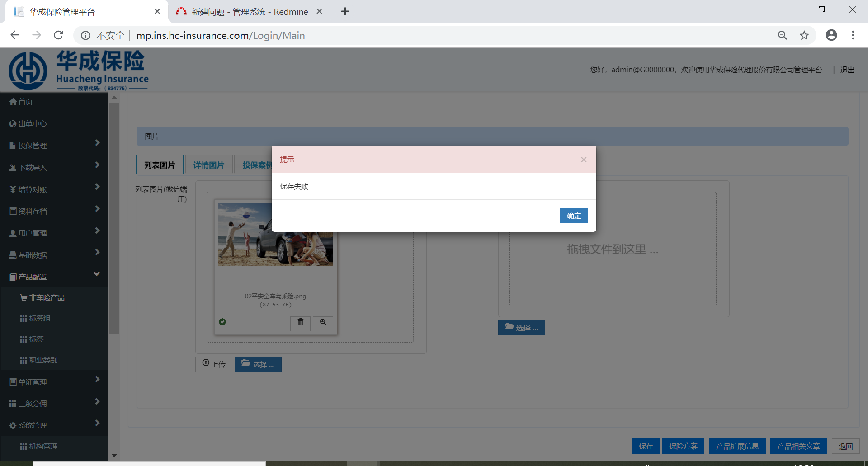Screen dimensions: 868x466
Task: Expand the 下载导入 menu chevron
Action: click(x=97, y=165)
